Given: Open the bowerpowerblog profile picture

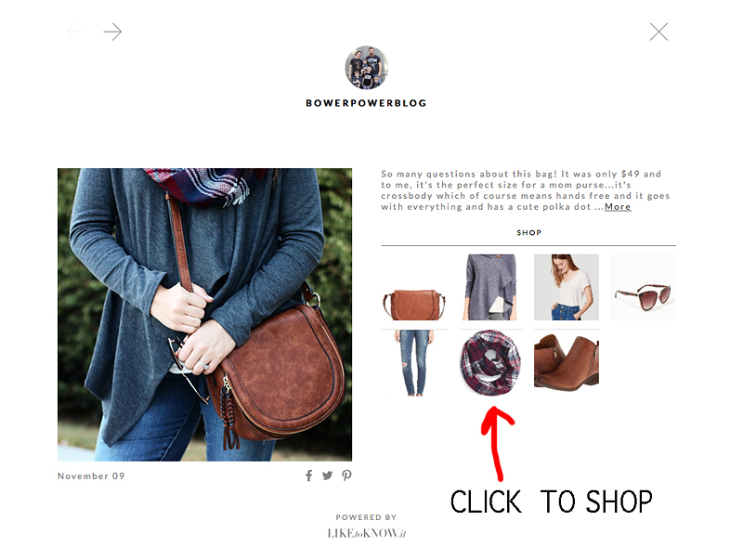Looking at the screenshot, I should point(366,68).
